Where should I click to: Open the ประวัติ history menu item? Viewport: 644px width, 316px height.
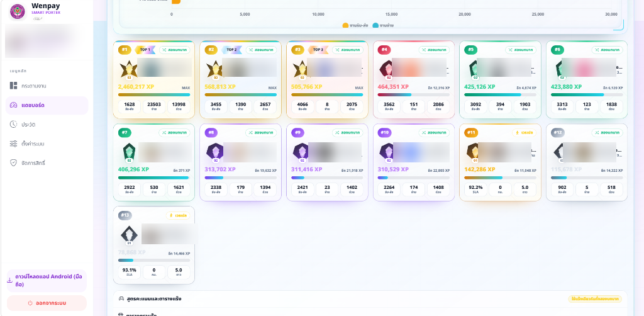[47, 124]
